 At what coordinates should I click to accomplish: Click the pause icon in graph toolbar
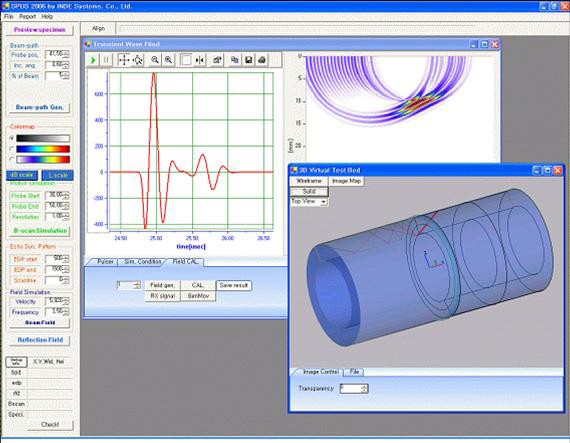point(106,60)
